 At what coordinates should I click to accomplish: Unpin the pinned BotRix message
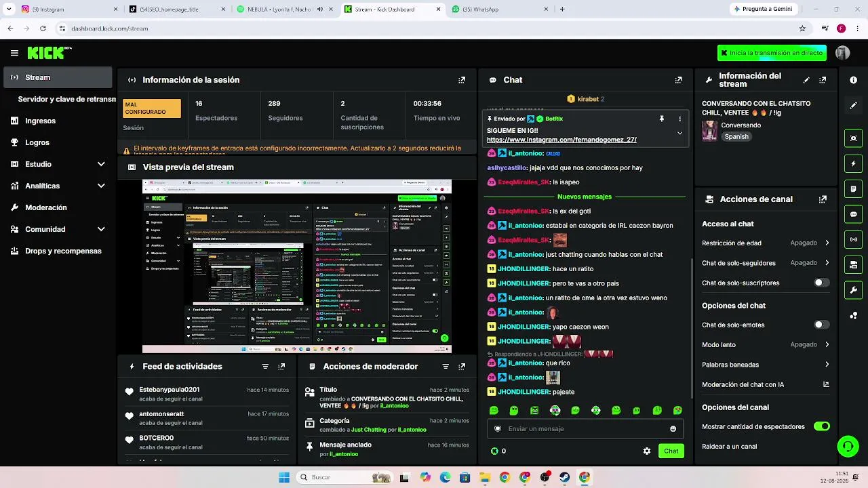[x=662, y=119]
